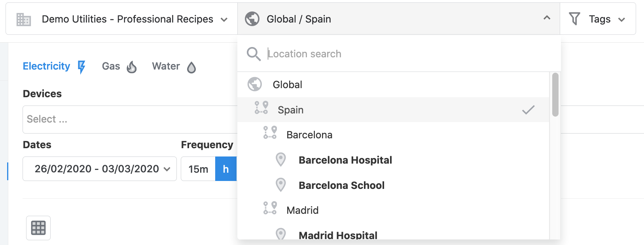644x245 pixels.
Task: Expand the Tags filter dropdown
Action: [x=598, y=19]
